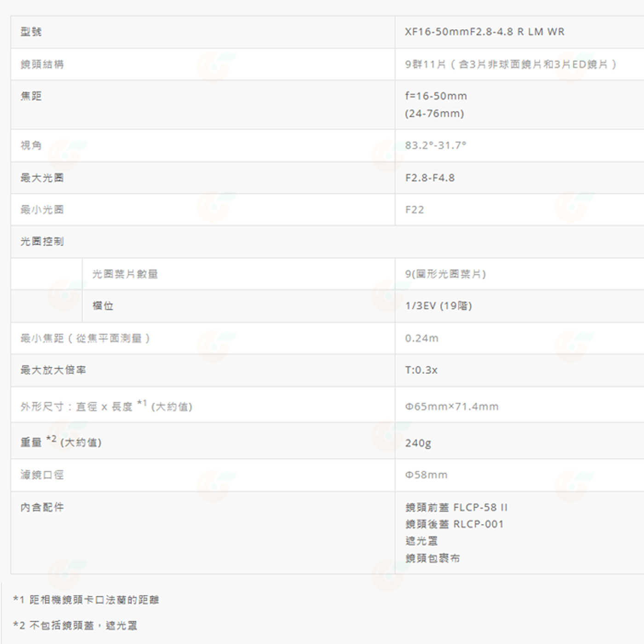Select the (24-76mm) equivalent focal length text
This screenshot has width=644, height=644.
click(x=434, y=113)
